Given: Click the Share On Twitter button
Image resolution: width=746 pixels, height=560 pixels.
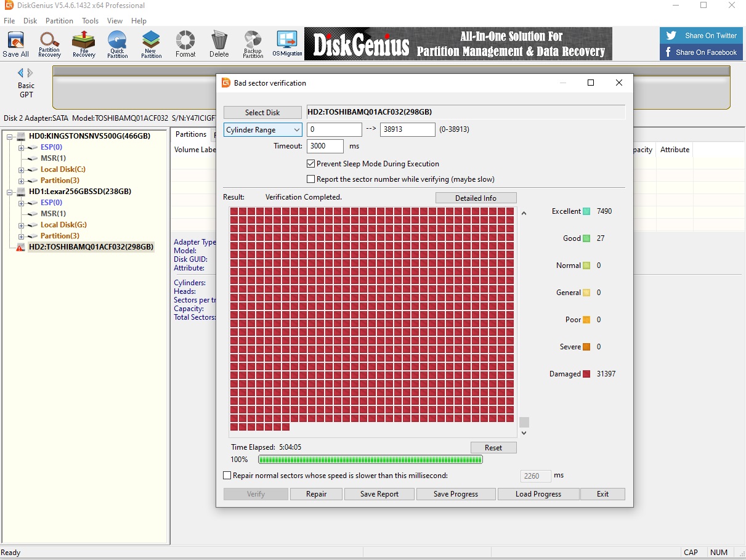Looking at the screenshot, I should (x=702, y=36).
